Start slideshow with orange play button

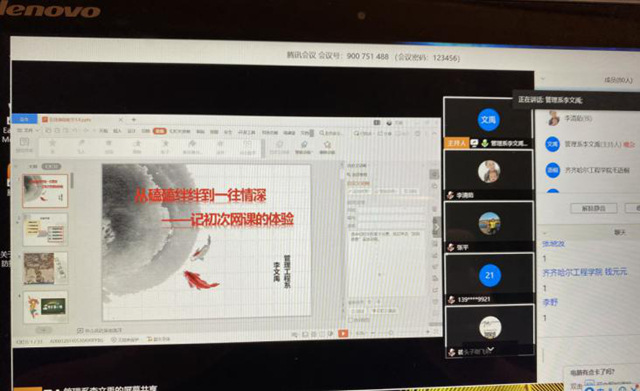click(343, 333)
